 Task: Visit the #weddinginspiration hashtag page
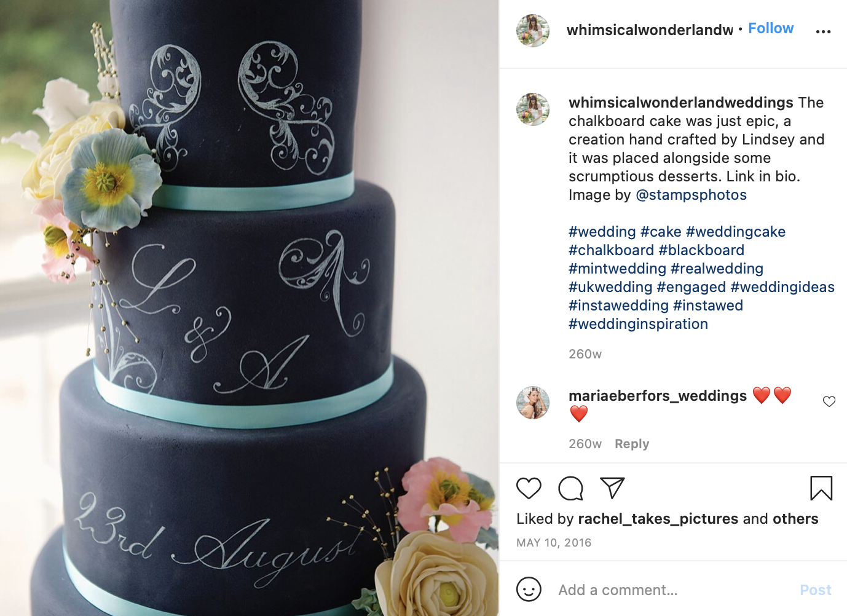tap(638, 324)
